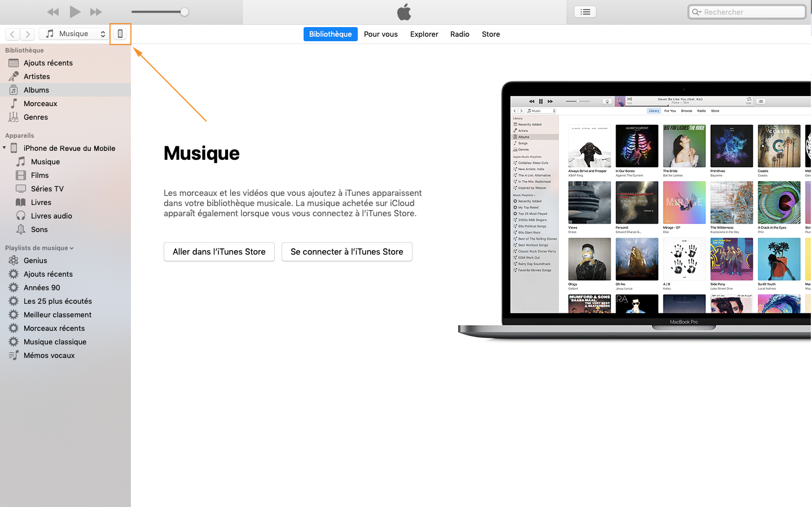Viewport: 812px width, 507px height.
Task: Click the Artistes microphone icon
Action: [14, 76]
